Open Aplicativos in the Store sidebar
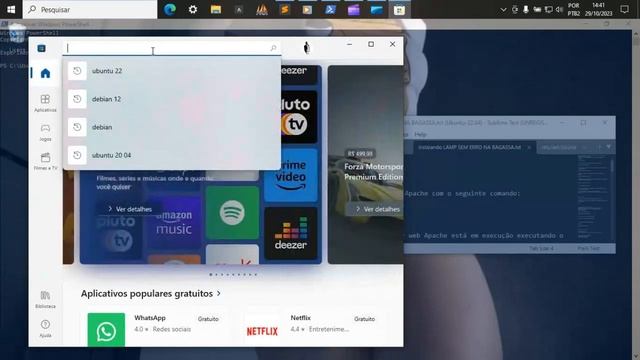 (x=45, y=103)
